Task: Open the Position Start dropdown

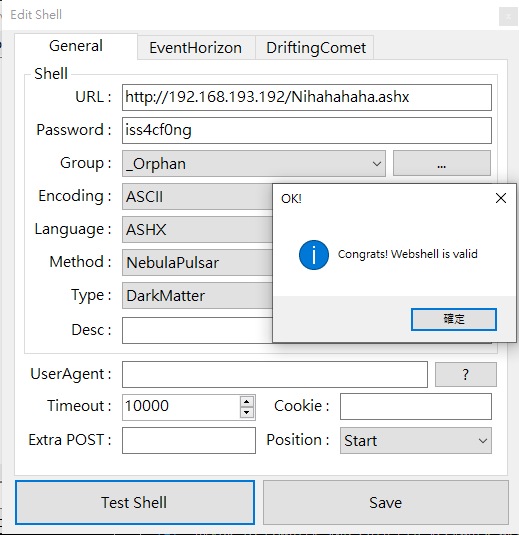Action: click(416, 440)
